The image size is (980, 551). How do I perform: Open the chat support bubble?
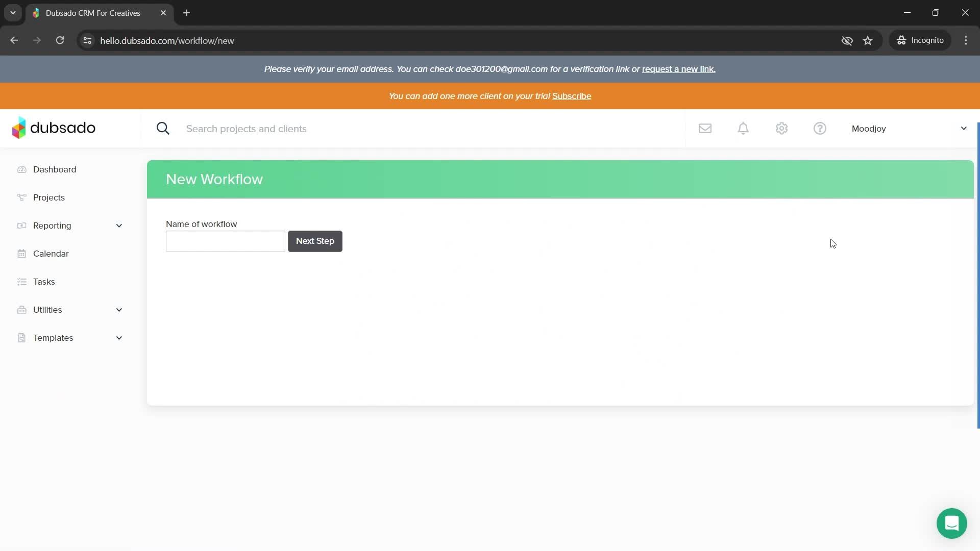click(x=951, y=523)
